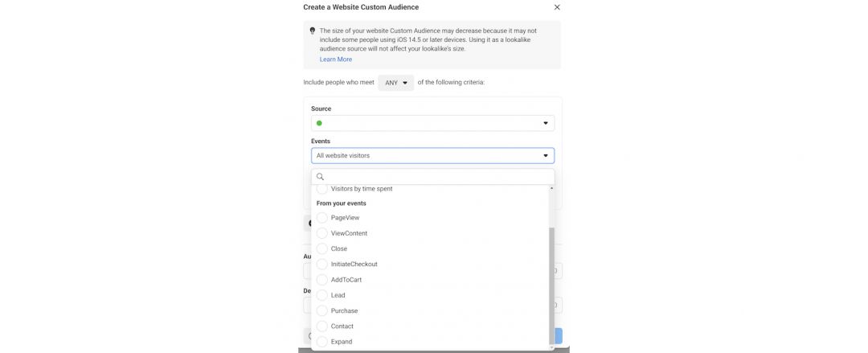
Task: Click the search magnifier icon in dropdown
Action: (x=320, y=177)
